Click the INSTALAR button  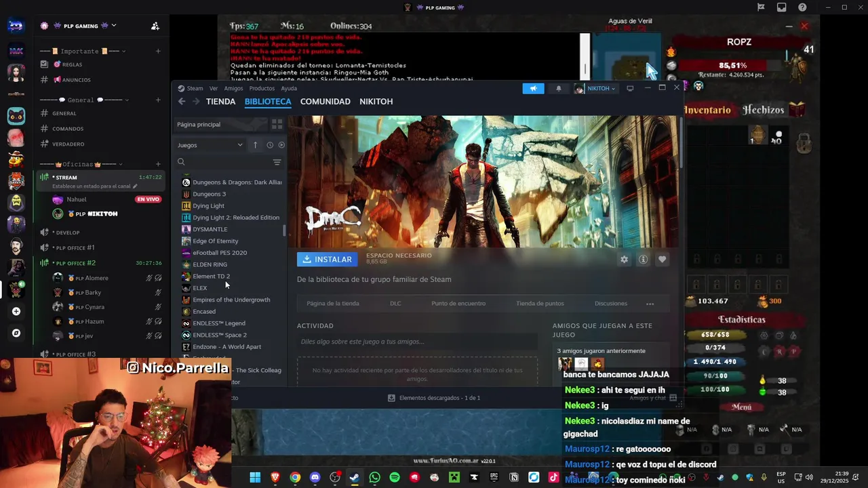coord(327,260)
